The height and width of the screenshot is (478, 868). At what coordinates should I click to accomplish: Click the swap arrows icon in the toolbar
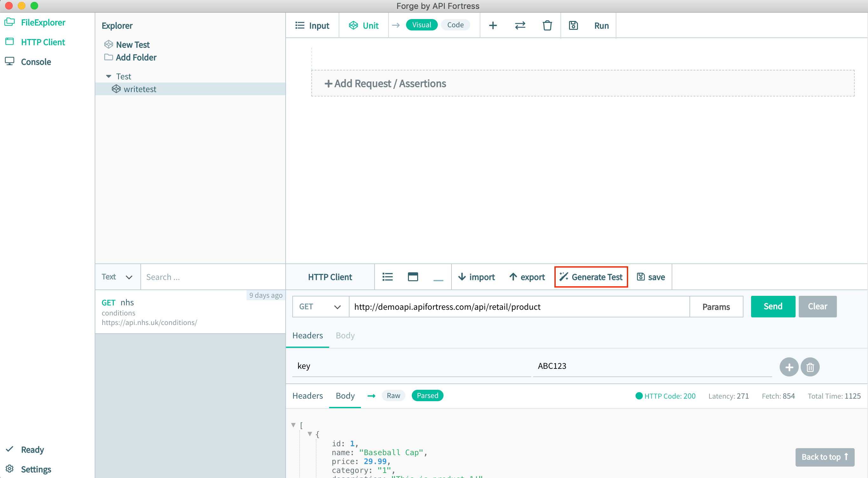[520, 26]
